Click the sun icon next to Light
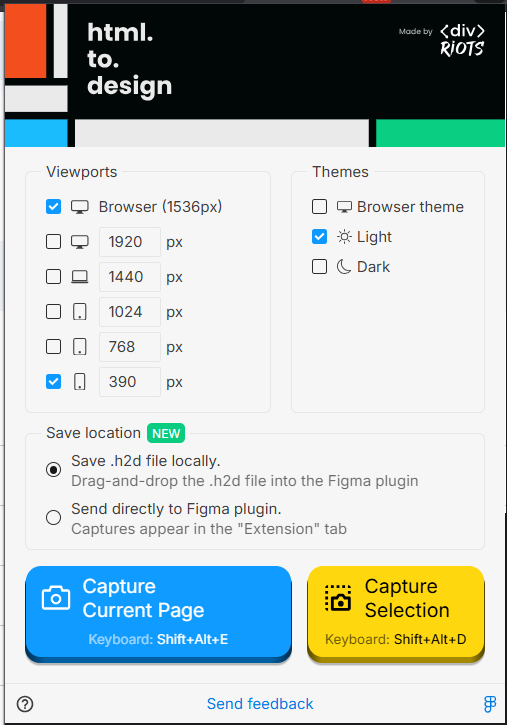Image resolution: width=507 pixels, height=725 pixels. pyautogui.click(x=344, y=237)
